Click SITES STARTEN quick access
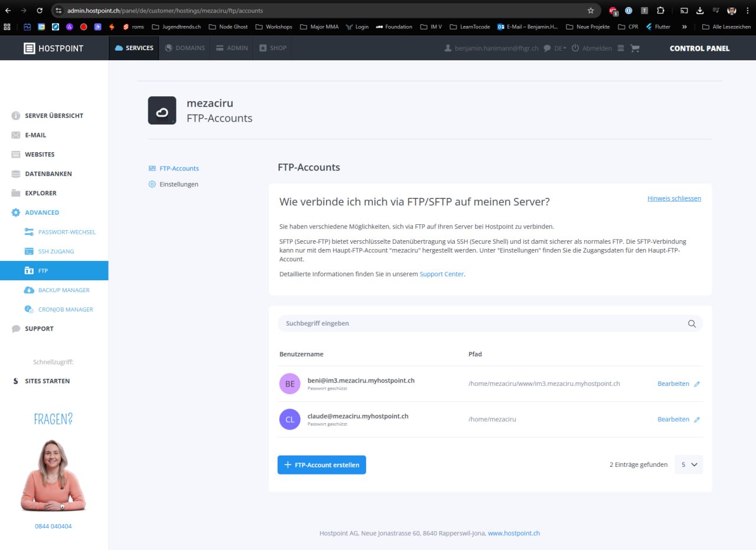The width and height of the screenshot is (756, 550). tap(47, 381)
